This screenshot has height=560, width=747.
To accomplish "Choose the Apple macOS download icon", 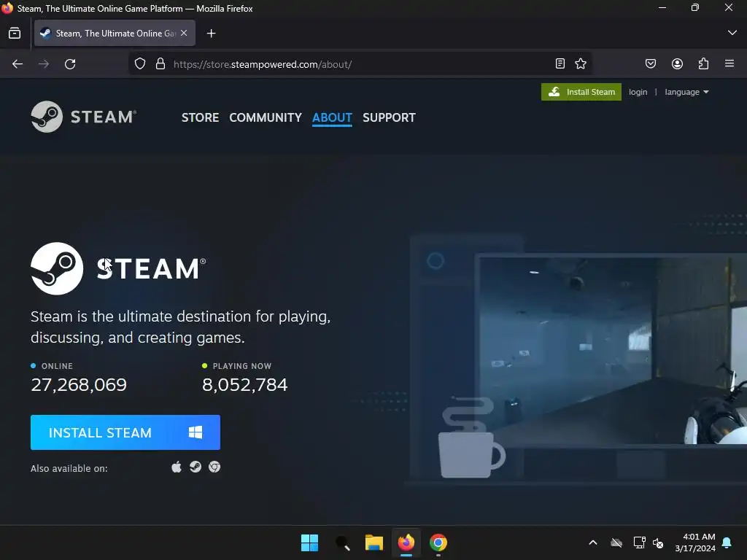I will 177,467.
